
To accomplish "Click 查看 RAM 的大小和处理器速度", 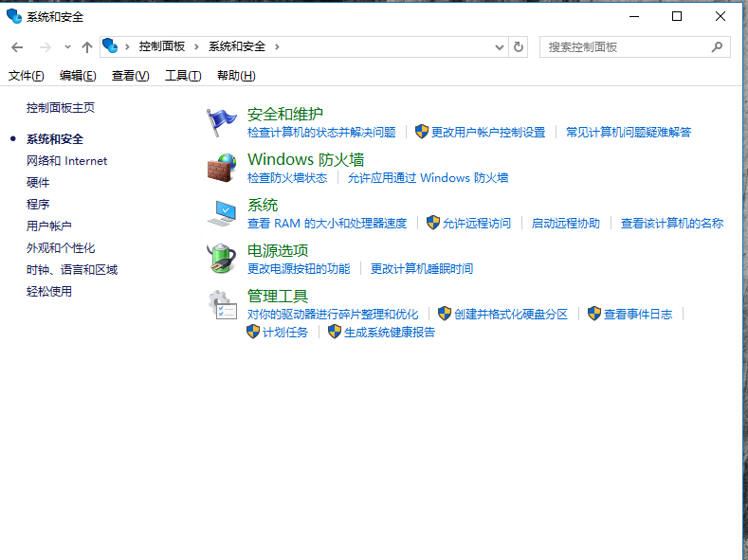I will (x=327, y=223).
